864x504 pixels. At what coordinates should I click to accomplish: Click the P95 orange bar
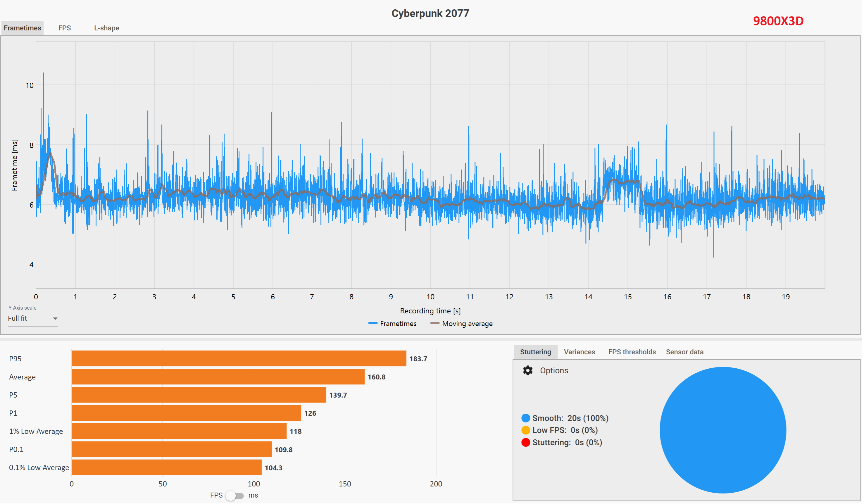click(239, 359)
